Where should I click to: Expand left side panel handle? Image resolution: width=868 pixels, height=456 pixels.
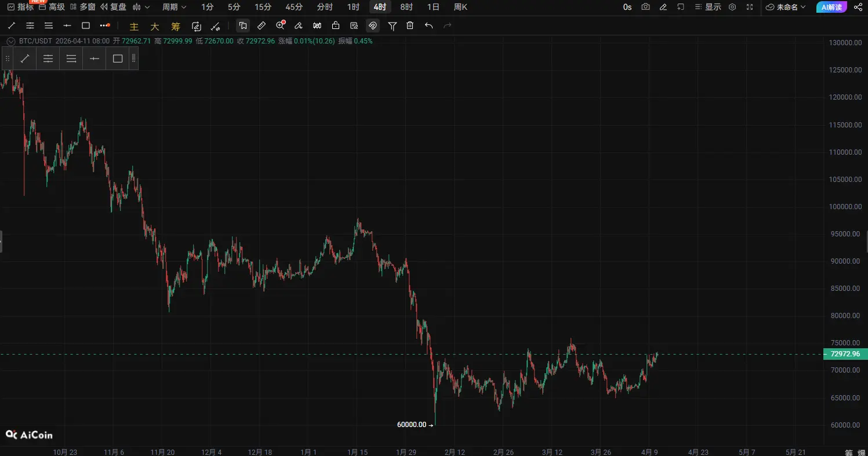pyautogui.click(x=1, y=241)
